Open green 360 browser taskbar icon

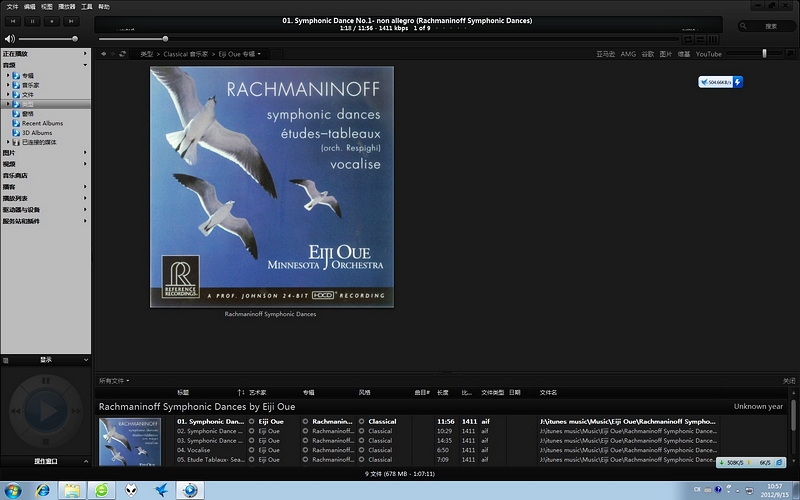(x=102, y=490)
